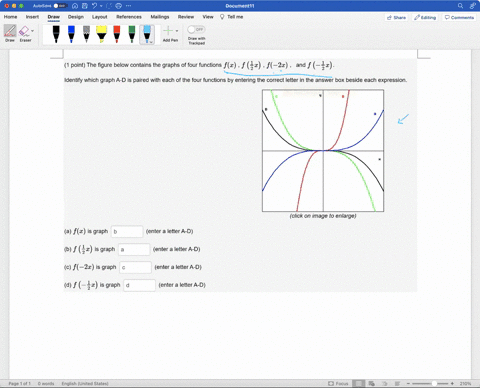Click the Search icon in title bar
This screenshot has height=388, width=480.
(x=460, y=6)
